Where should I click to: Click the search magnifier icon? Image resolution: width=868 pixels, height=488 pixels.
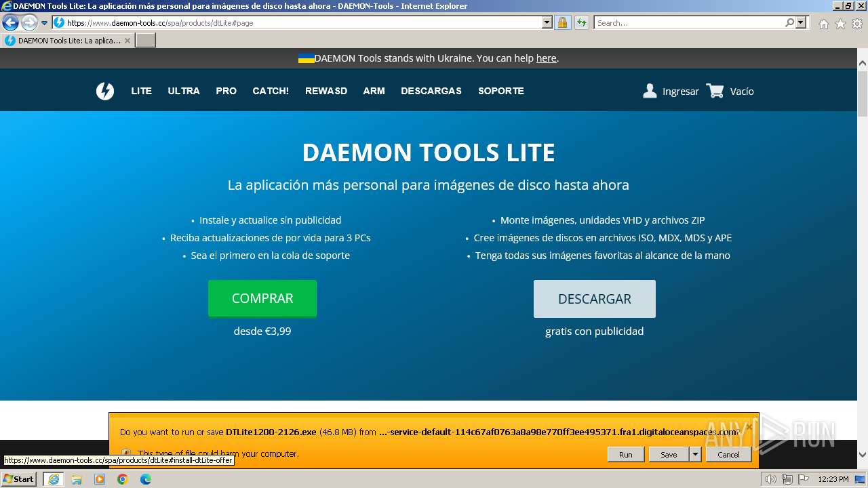click(x=789, y=22)
